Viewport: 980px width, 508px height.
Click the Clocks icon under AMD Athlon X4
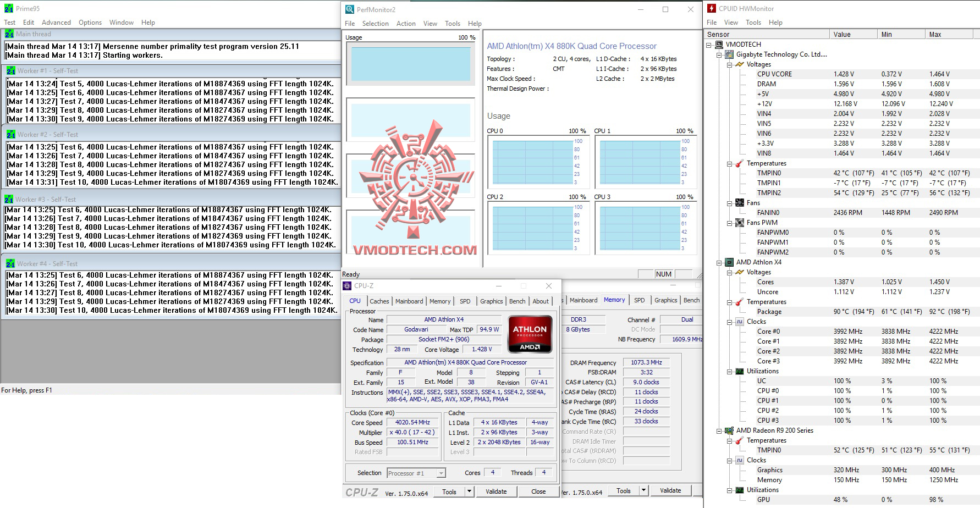(x=740, y=322)
